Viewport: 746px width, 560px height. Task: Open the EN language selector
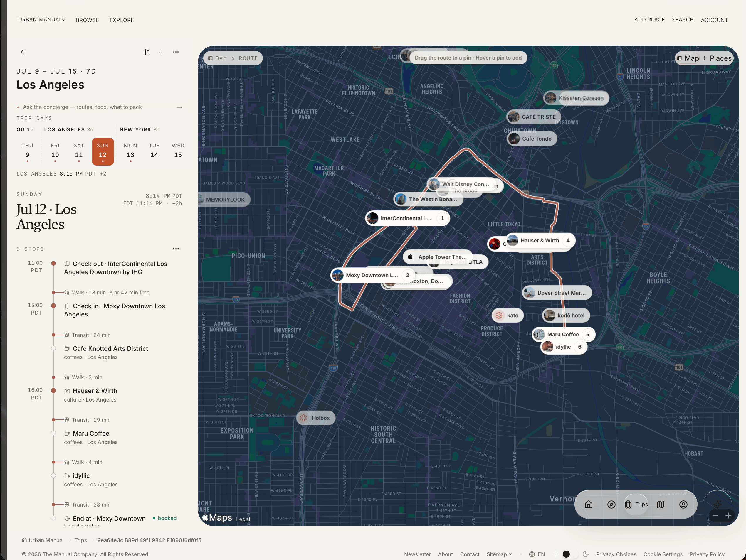click(537, 554)
